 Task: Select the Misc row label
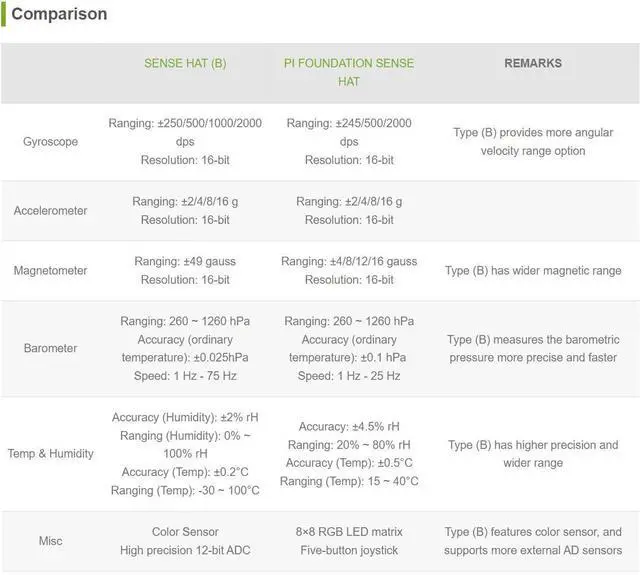(50, 541)
